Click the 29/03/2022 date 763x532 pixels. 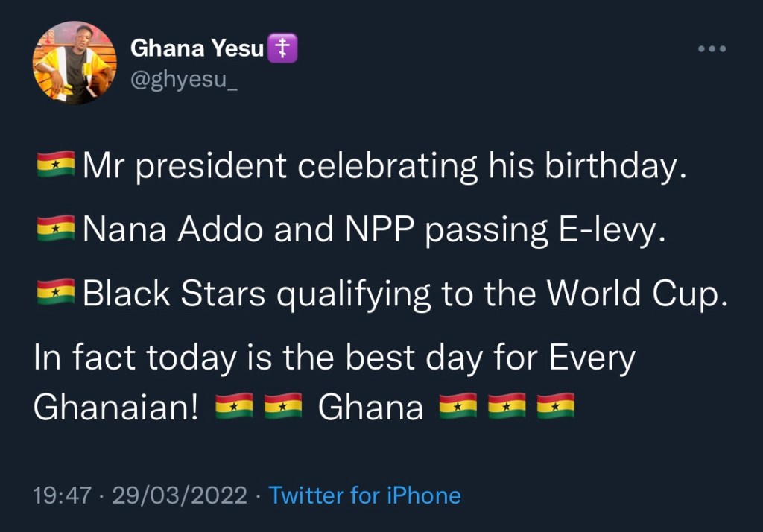click(180, 495)
